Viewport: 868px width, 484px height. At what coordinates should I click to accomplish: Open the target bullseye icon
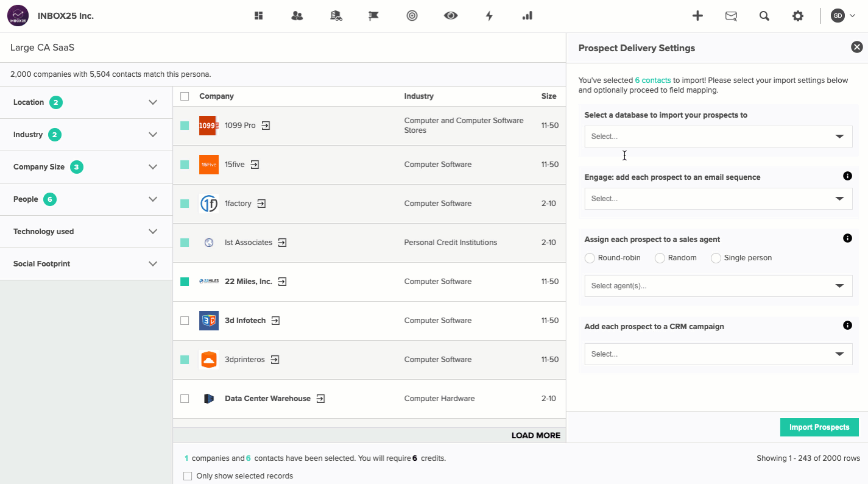point(412,16)
